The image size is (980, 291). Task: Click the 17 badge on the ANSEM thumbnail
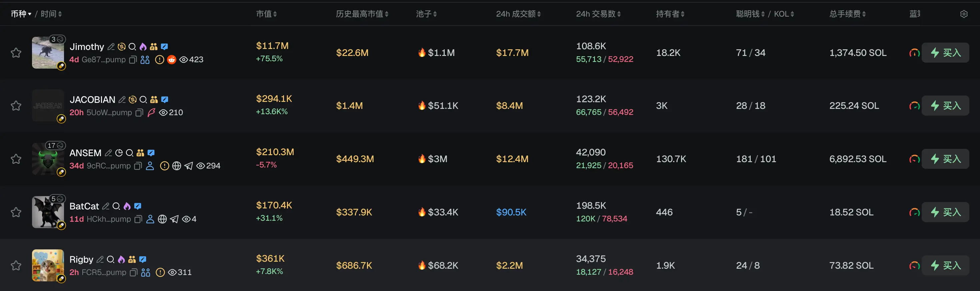click(56, 145)
